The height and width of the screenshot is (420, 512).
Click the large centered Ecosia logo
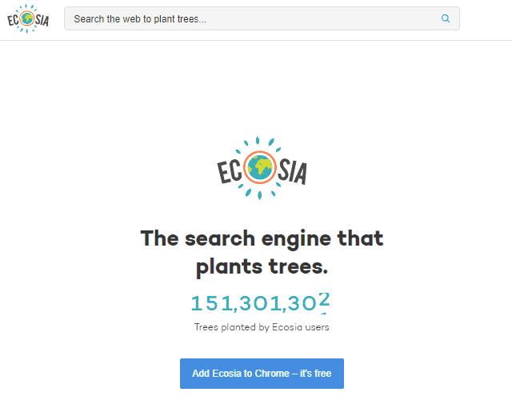(x=262, y=168)
